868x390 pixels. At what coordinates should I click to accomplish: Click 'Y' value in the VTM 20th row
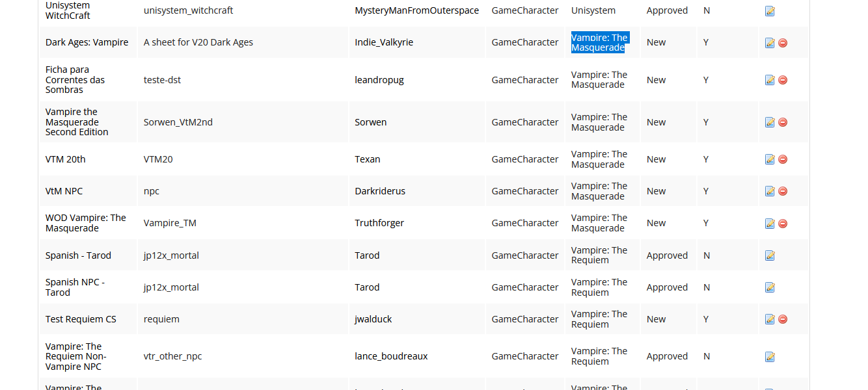point(706,159)
